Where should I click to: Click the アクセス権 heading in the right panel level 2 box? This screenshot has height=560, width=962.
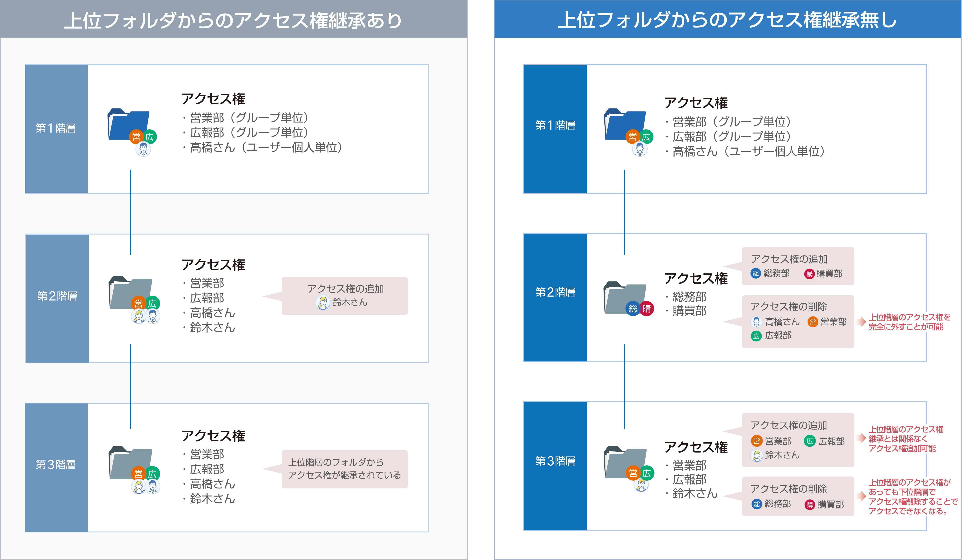point(696,279)
